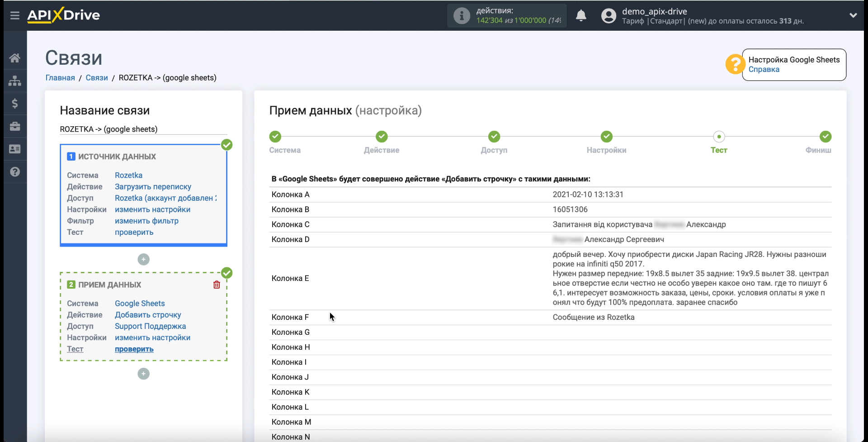Click the Колонка M row label
The image size is (868, 442).
291,422
